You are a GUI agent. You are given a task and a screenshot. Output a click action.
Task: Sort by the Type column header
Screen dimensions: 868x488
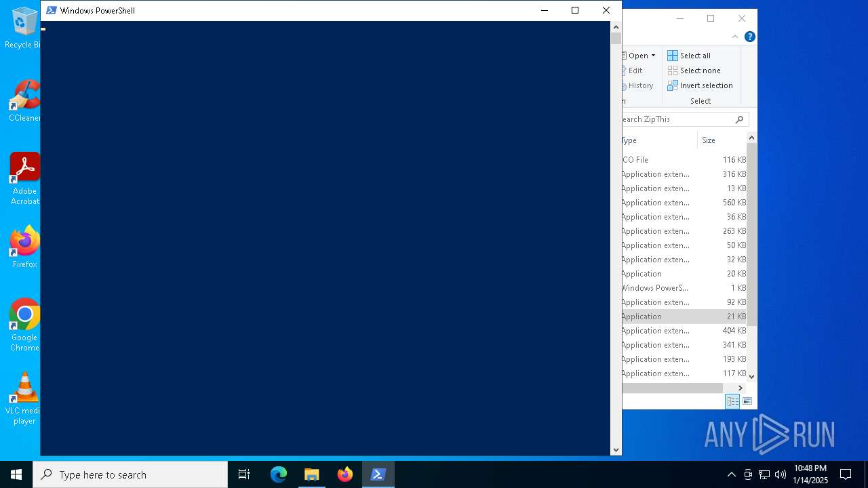click(659, 140)
